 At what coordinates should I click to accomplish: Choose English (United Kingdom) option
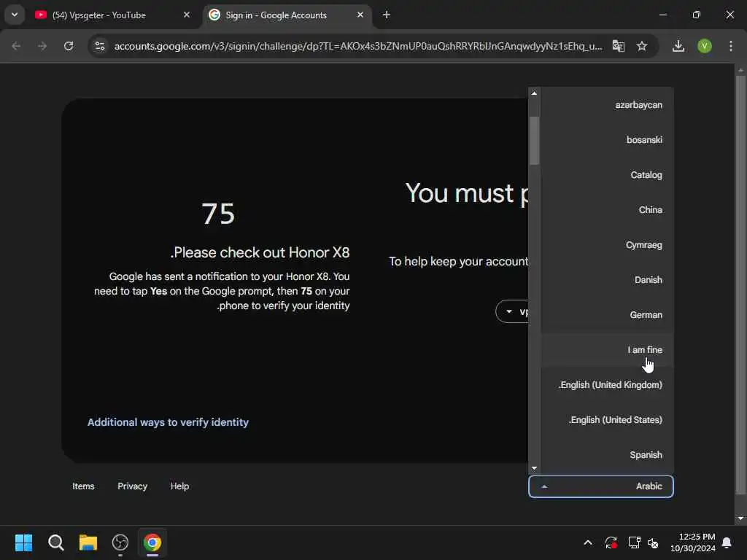pos(608,385)
